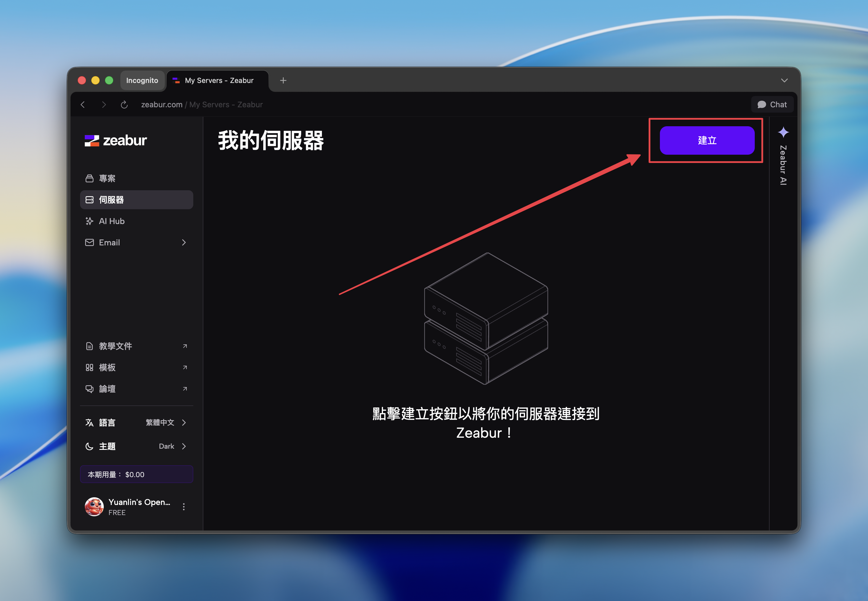Go back with the browser back arrow

click(x=83, y=104)
